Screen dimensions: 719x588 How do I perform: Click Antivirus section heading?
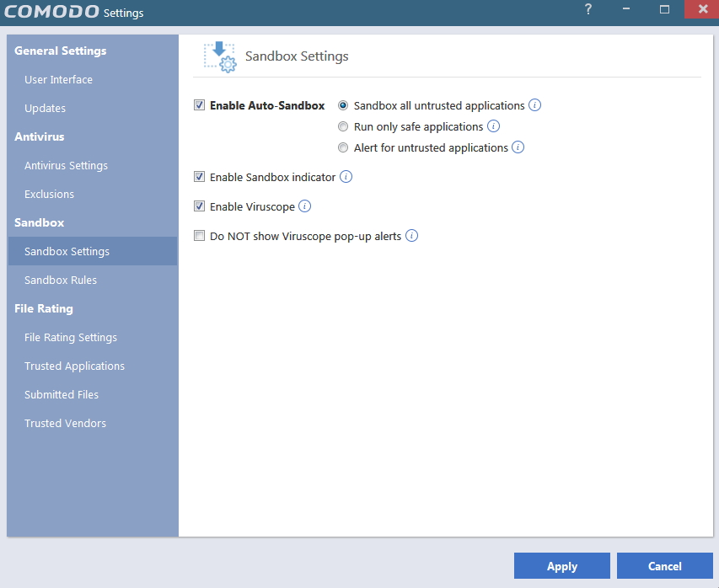[x=39, y=136]
